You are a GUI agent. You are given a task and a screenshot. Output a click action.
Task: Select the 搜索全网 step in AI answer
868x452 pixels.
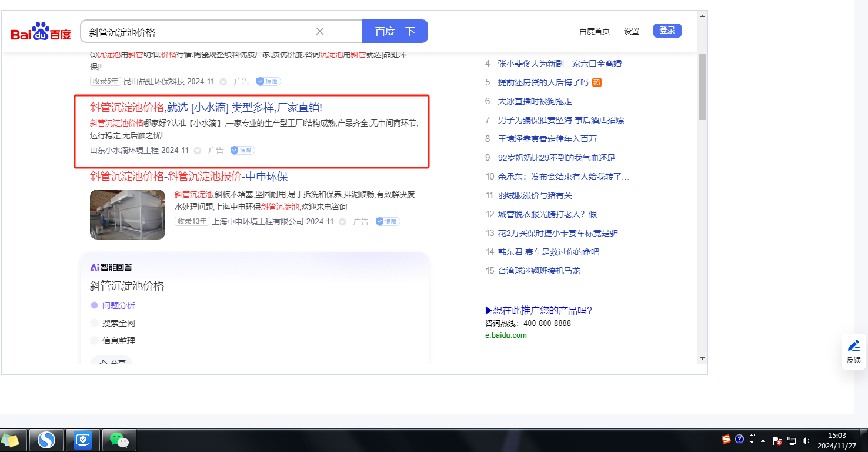pyautogui.click(x=118, y=323)
